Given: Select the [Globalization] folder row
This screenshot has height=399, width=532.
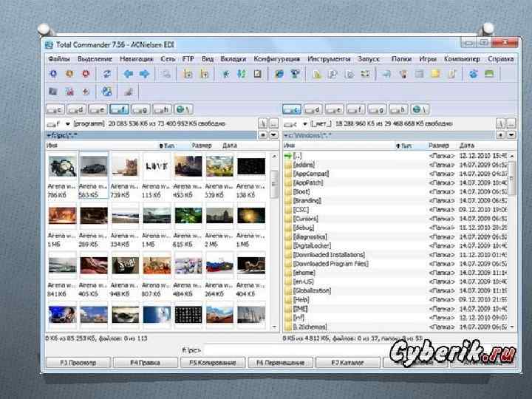Looking at the screenshot, I should click(395, 291).
